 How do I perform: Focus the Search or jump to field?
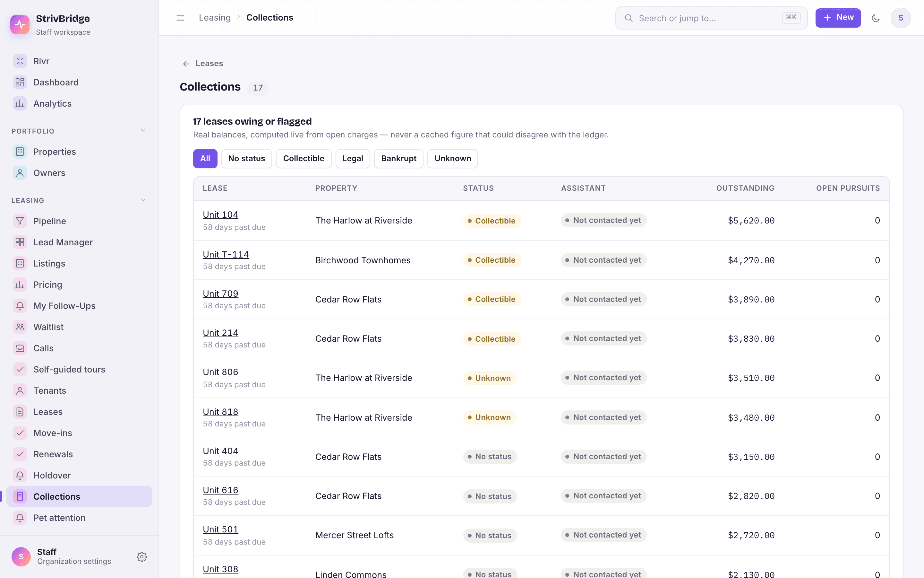point(711,18)
